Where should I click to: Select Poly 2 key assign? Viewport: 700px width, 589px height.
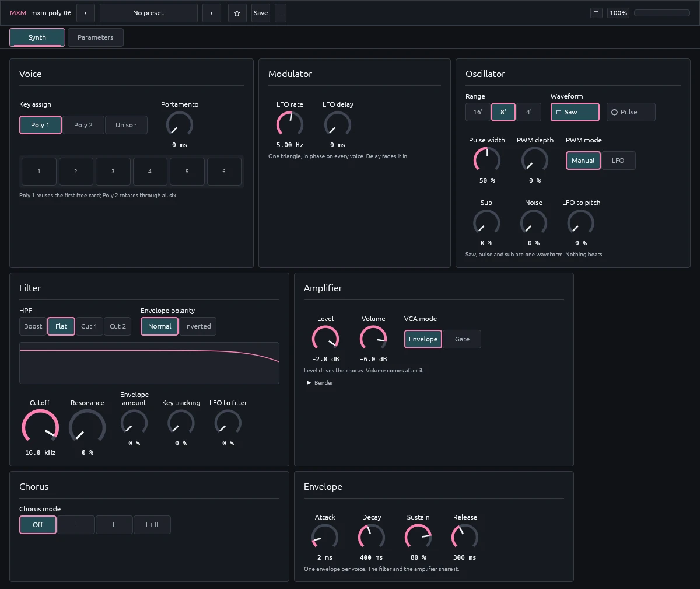coord(83,125)
